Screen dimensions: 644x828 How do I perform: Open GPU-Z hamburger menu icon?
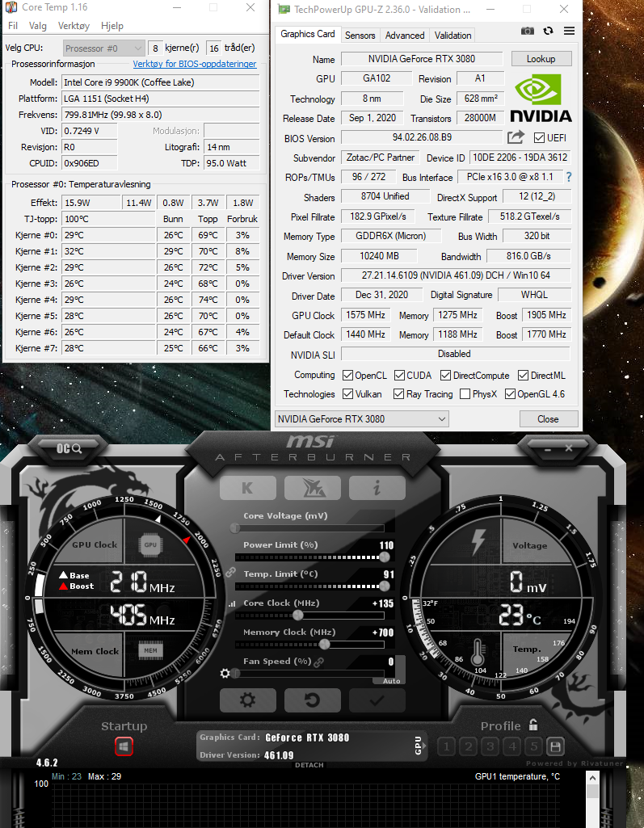(x=569, y=31)
